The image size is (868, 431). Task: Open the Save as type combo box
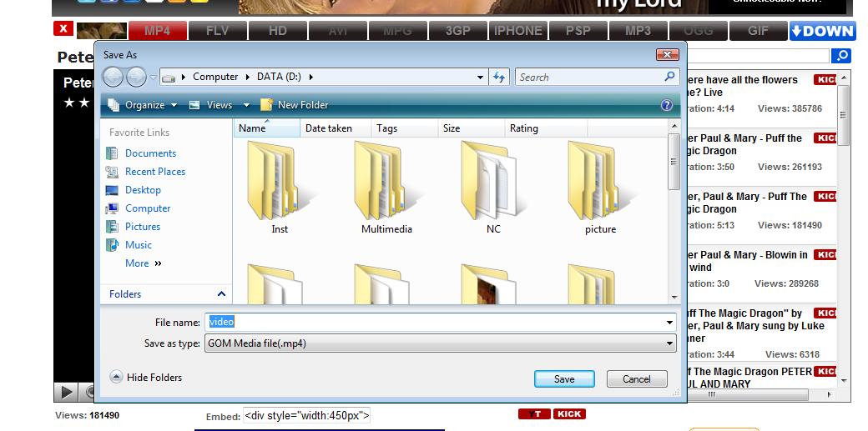tap(440, 343)
